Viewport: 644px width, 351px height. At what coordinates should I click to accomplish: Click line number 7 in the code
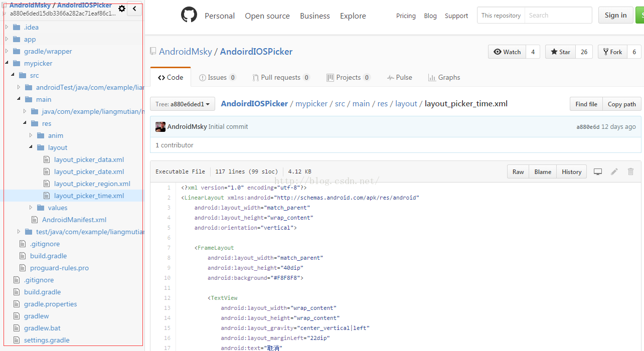169,248
